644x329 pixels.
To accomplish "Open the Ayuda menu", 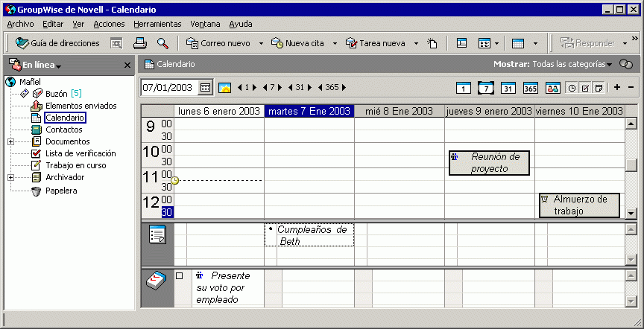I will [241, 25].
